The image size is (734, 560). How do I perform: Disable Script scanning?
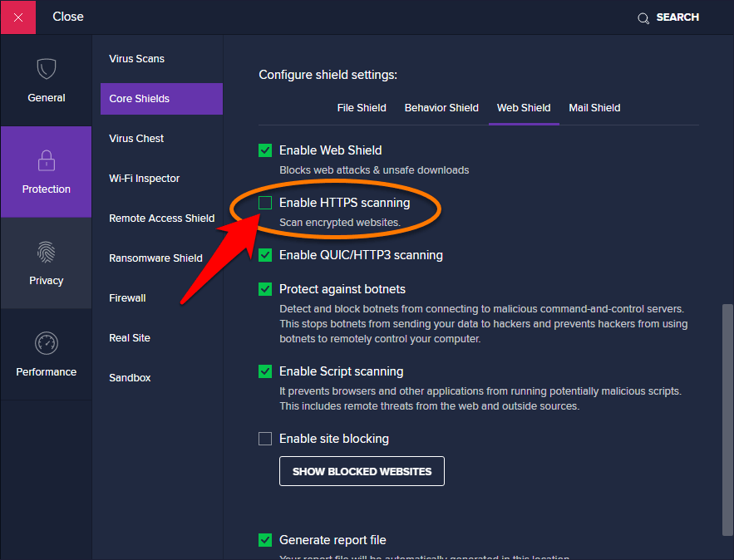(x=264, y=371)
